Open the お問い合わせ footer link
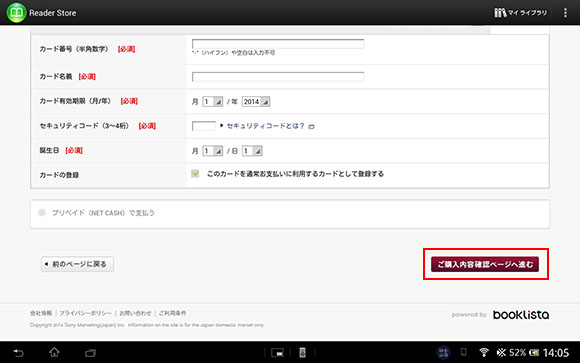Viewport: 580px width, 363px height. click(x=135, y=313)
